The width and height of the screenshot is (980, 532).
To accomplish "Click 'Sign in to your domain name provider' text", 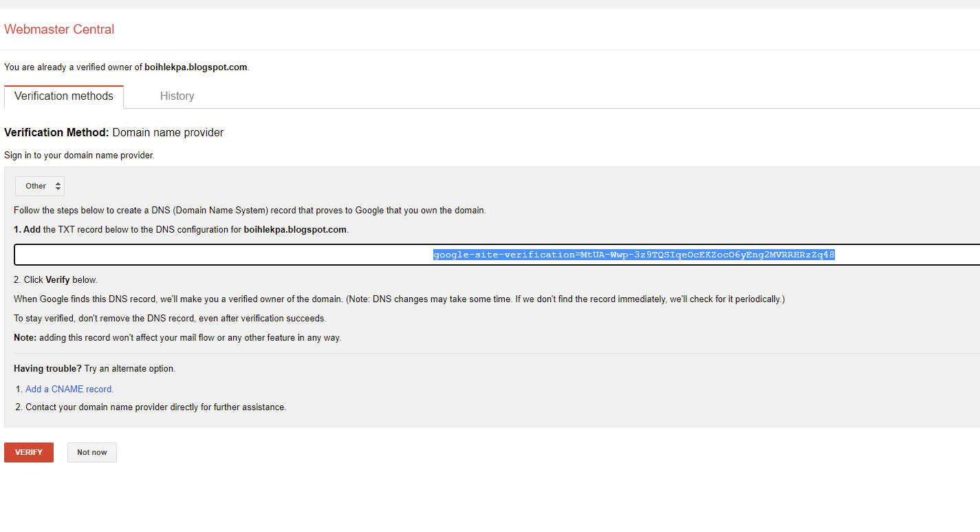I will point(79,156).
